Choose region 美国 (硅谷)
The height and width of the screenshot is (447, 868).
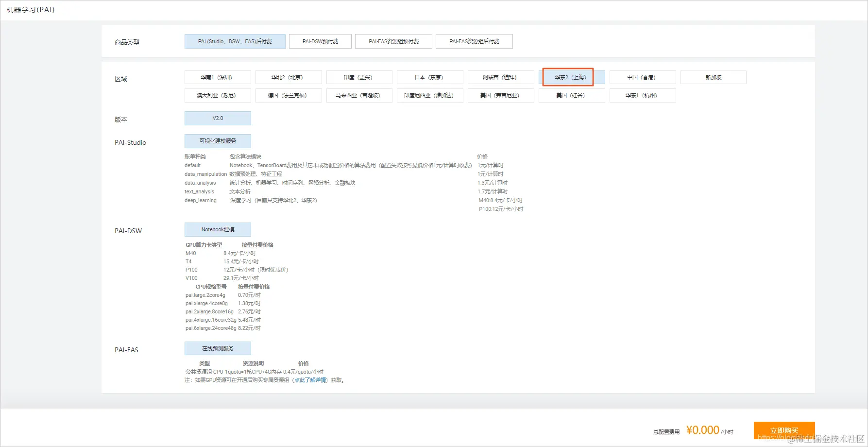[x=572, y=95]
